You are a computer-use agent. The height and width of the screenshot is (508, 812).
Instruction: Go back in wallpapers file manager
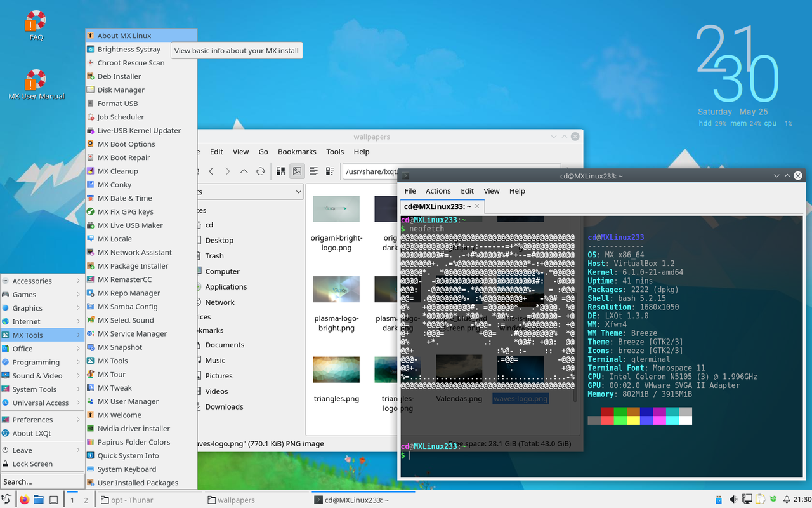coord(211,171)
